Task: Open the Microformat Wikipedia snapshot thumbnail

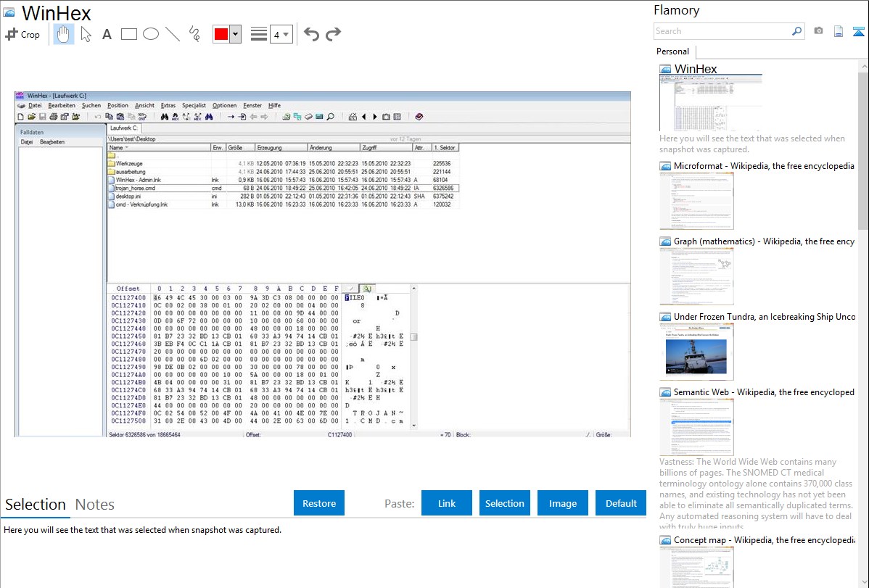Action: click(x=696, y=201)
